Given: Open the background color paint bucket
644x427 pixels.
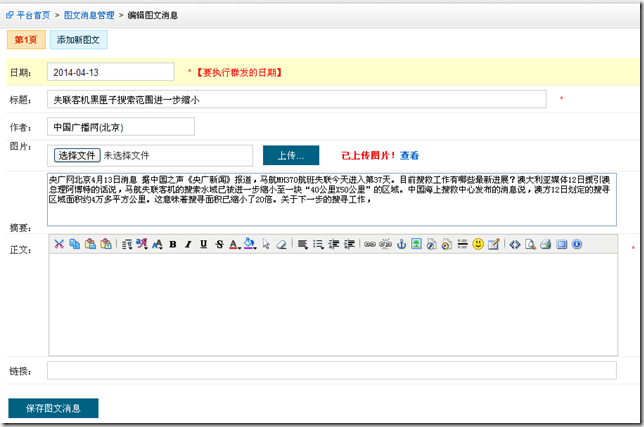Looking at the screenshot, I should (250, 244).
